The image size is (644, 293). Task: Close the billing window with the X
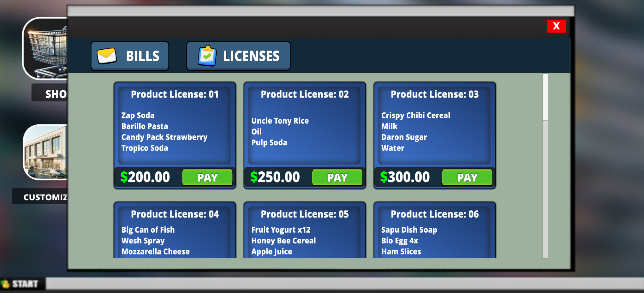coord(557,27)
